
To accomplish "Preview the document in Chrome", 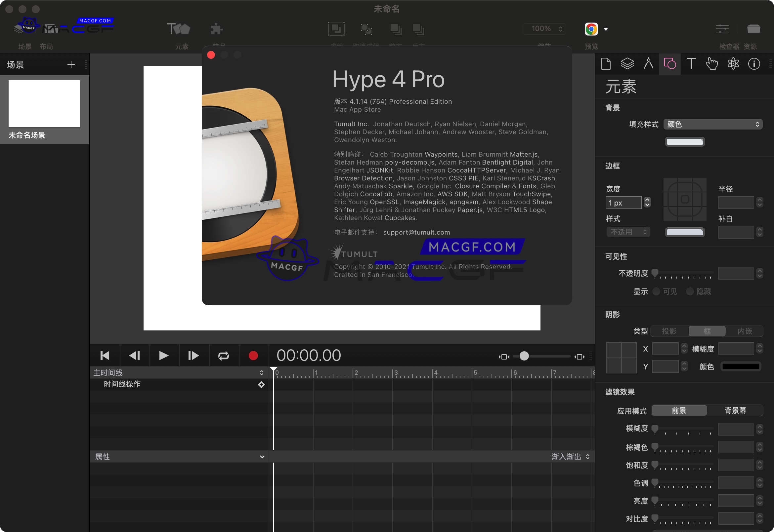I will tap(590, 29).
